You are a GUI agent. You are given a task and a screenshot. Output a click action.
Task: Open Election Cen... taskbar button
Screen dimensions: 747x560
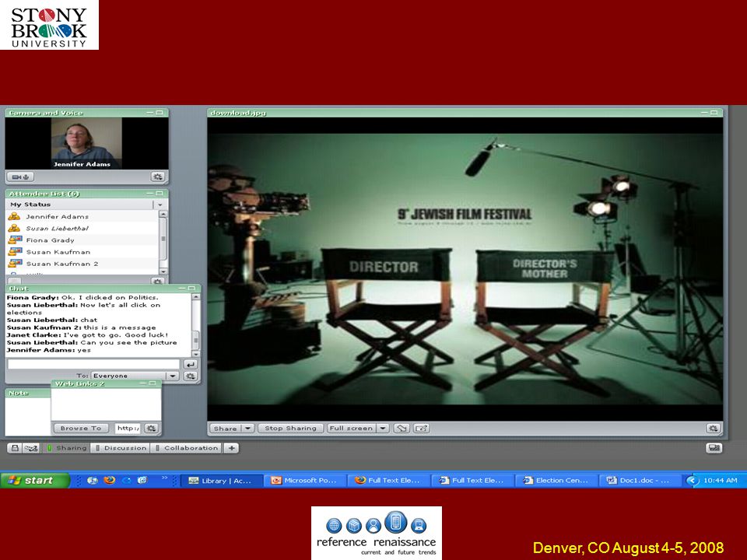pyautogui.click(x=557, y=481)
